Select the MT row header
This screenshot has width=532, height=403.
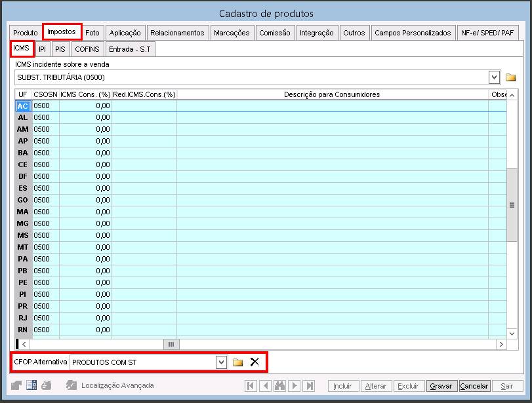(23, 247)
